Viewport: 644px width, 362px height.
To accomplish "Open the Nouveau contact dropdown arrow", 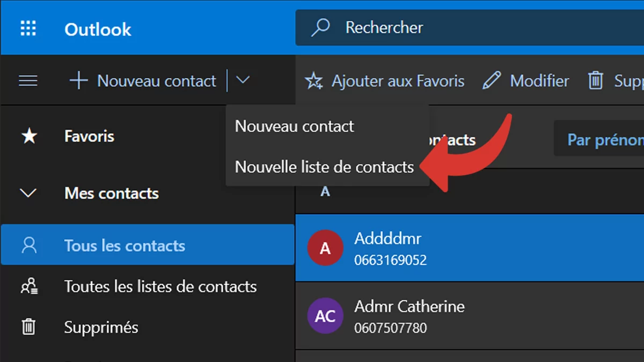I will (243, 80).
